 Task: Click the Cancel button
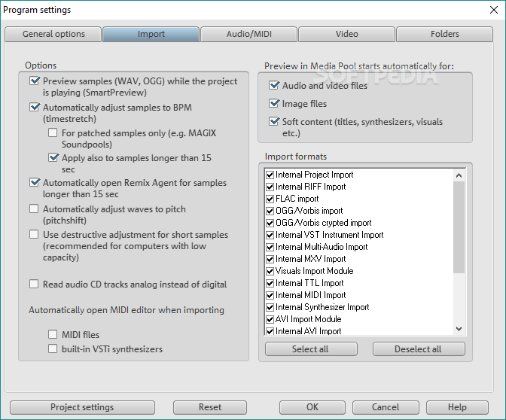tap(386, 407)
